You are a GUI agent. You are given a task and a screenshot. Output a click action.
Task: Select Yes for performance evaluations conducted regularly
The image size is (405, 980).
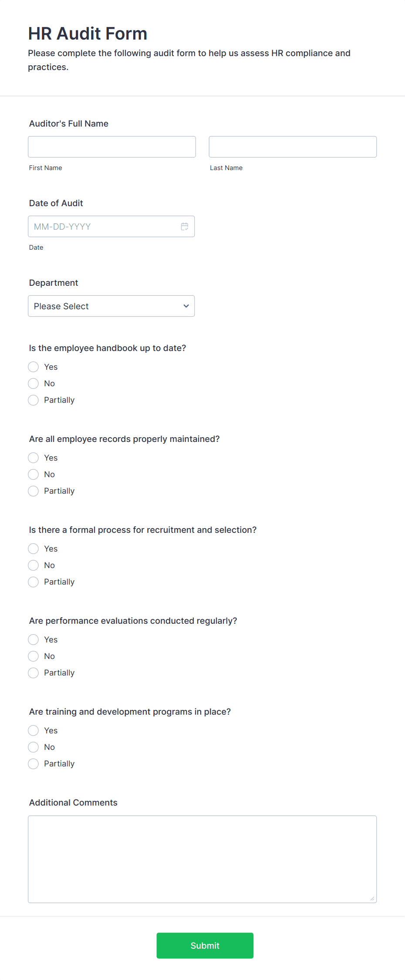(x=33, y=639)
